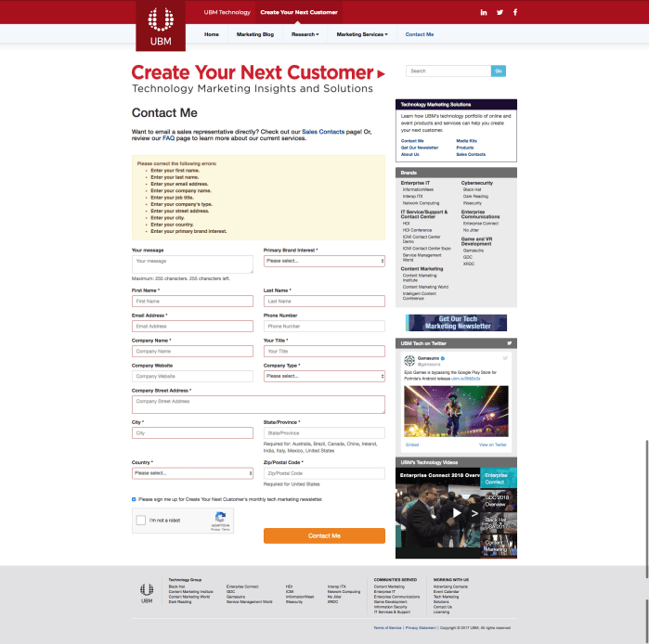Select the Black Hat USA video thumbnail
Image resolution: width=649 pixels, height=644 pixels.
[x=498, y=524]
